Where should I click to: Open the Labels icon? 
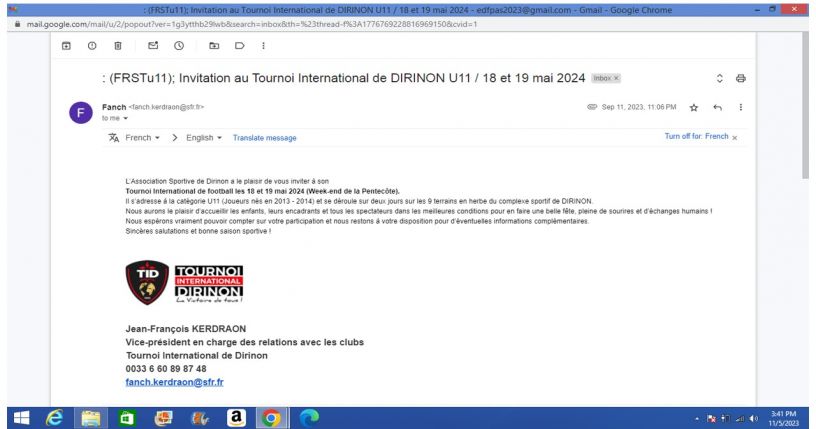click(238, 45)
